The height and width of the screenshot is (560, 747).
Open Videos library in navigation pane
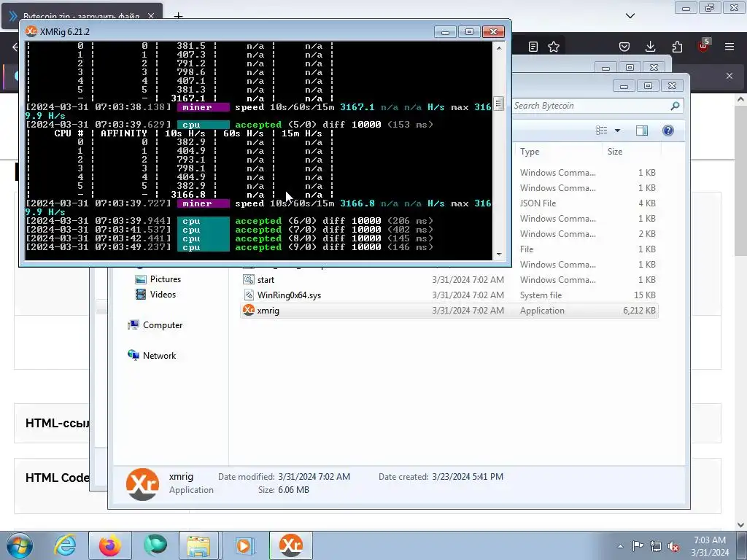[163, 295]
